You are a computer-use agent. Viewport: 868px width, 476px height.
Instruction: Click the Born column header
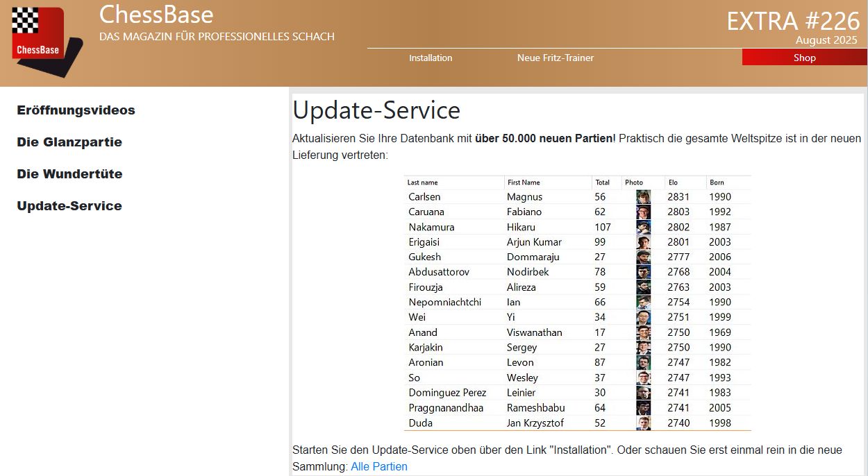[717, 182]
